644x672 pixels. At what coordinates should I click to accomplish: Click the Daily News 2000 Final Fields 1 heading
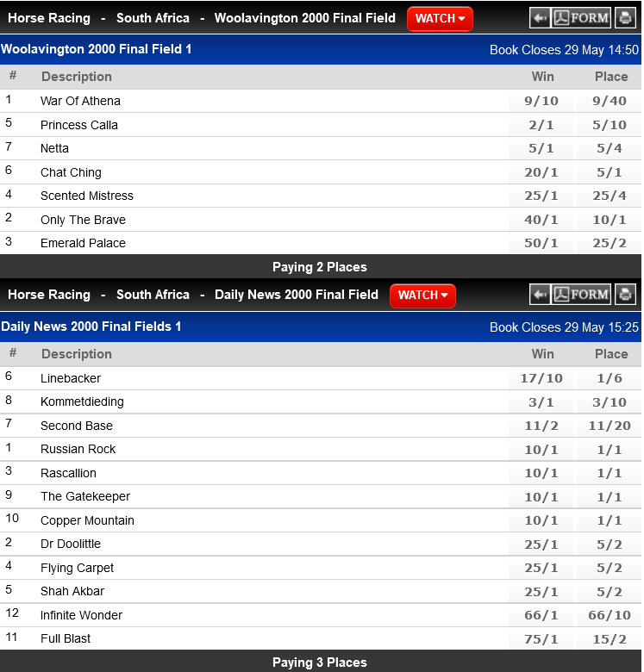91,327
